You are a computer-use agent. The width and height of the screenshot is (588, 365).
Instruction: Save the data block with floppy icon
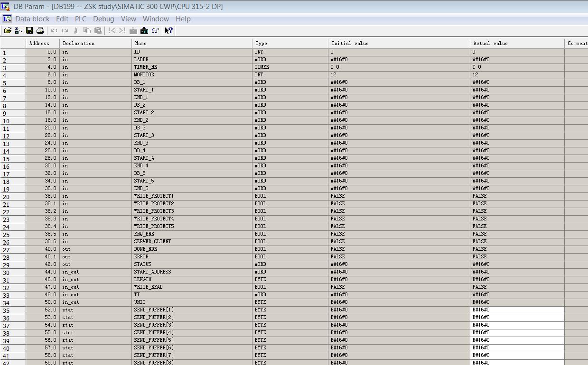click(x=29, y=30)
